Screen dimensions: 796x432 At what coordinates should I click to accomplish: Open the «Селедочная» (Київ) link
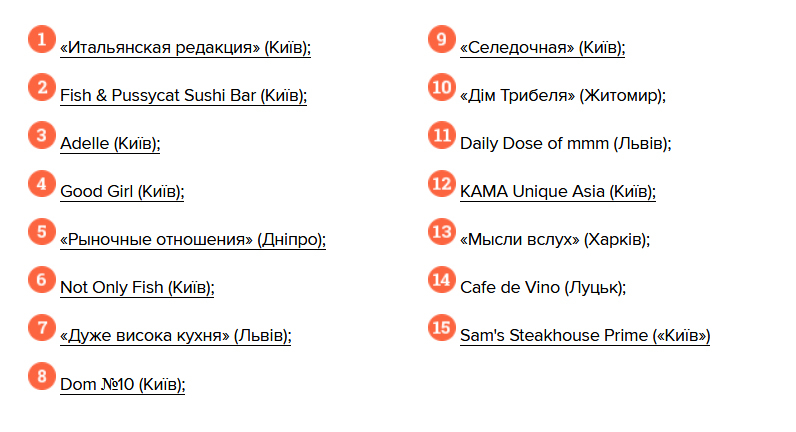point(542,48)
